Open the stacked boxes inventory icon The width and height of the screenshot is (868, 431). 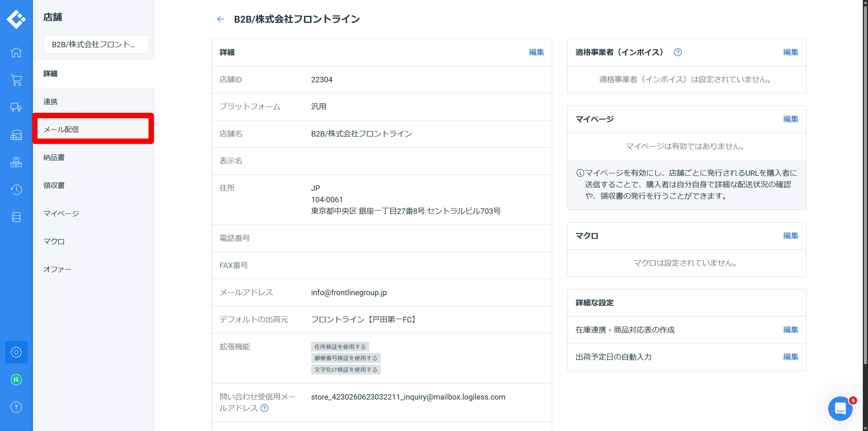pos(16,162)
